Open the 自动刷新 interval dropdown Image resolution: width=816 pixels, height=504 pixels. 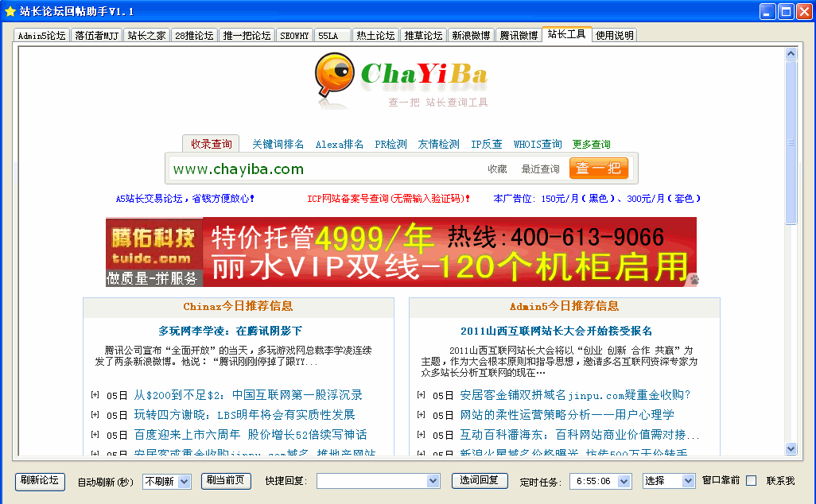click(184, 482)
